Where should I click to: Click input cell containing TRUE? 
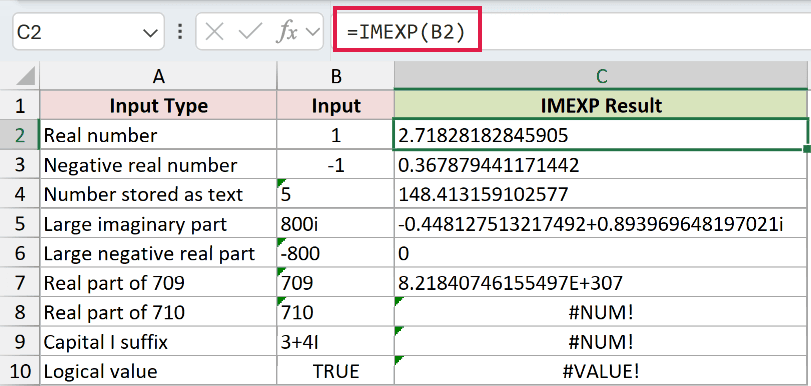coord(336,372)
